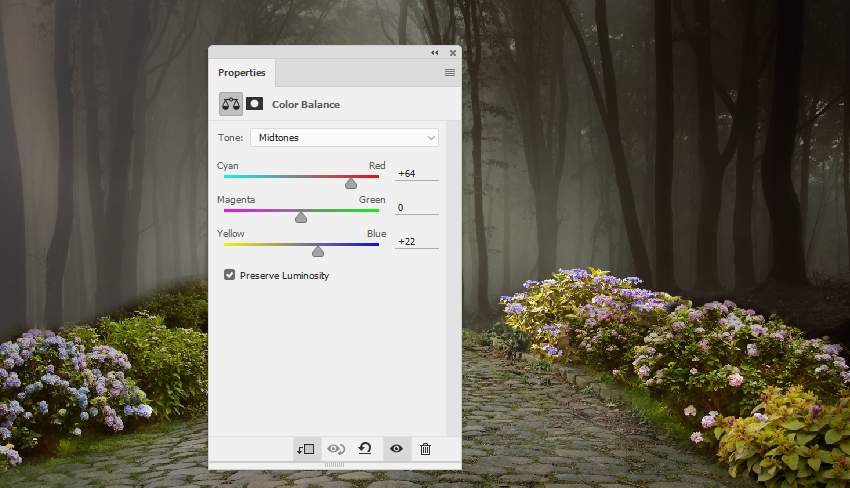Click the Yellow-Blue slider handle
850x488 pixels.
(x=318, y=251)
